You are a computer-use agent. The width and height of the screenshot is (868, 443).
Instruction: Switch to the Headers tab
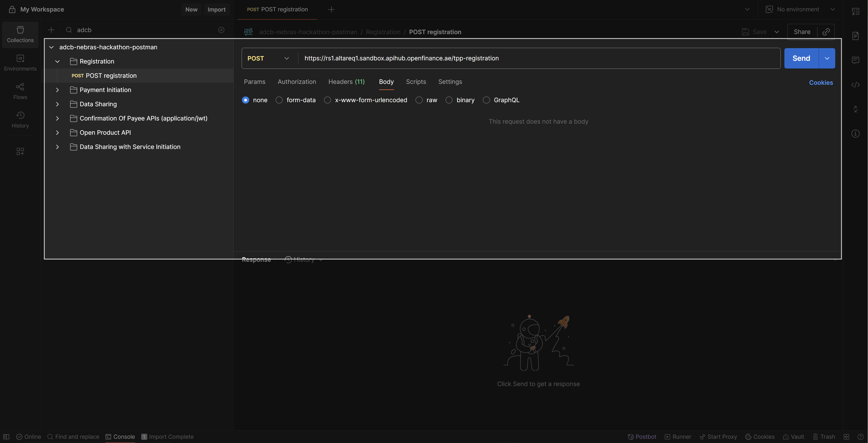coord(346,82)
